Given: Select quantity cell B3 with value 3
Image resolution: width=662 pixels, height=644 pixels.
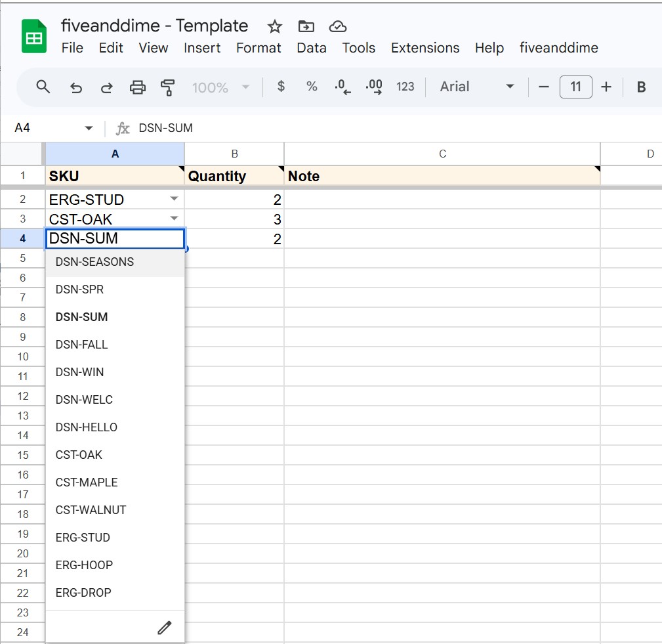Looking at the screenshot, I should [234, 219].
